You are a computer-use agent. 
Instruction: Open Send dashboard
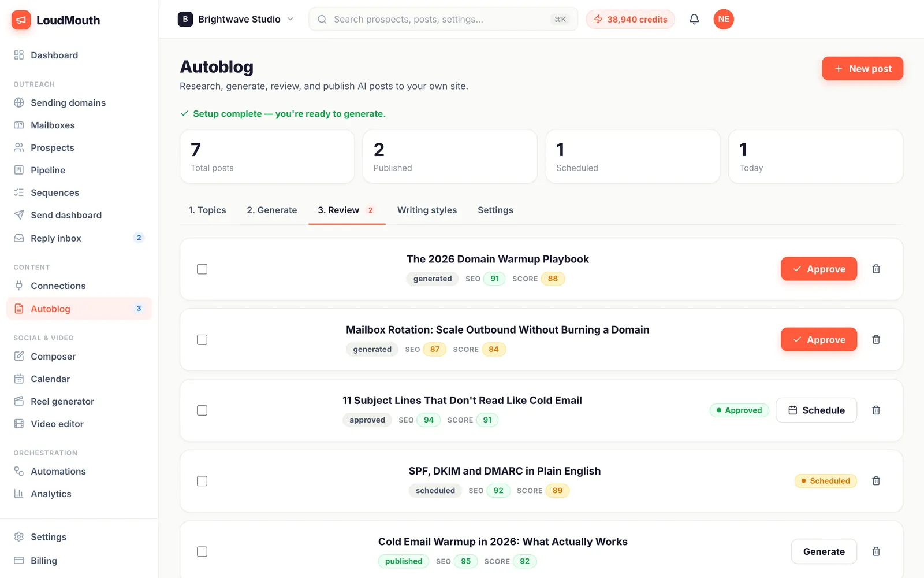79,215
